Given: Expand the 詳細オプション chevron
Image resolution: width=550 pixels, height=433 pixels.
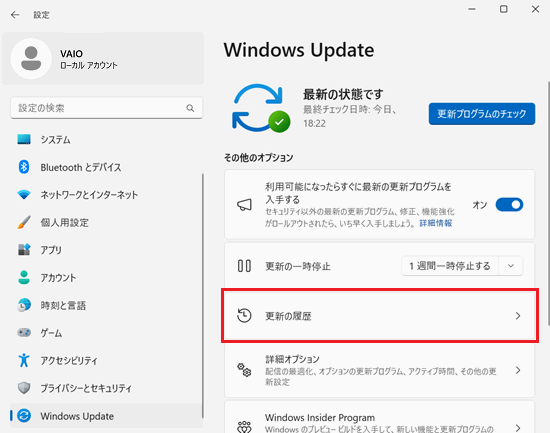Looking at the screenshot, I should (x=518, y=370).
